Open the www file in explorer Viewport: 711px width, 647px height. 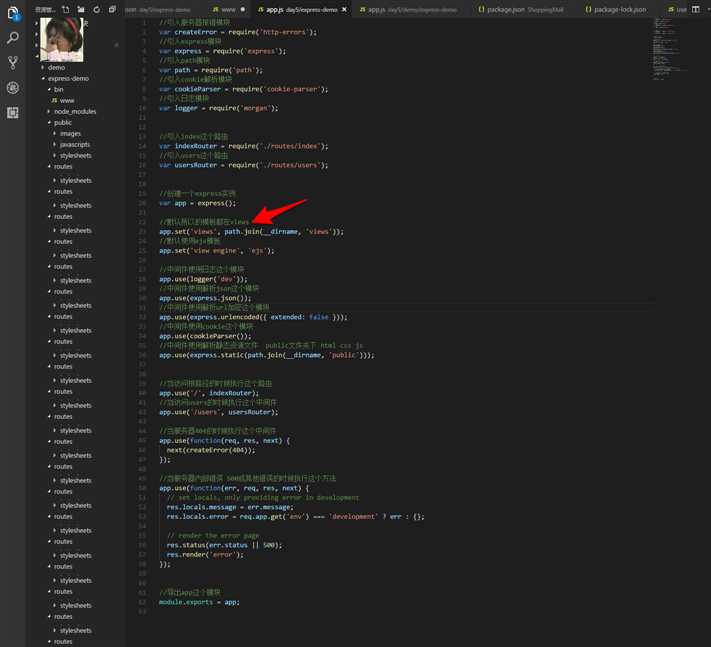click(x=67, y=100)
